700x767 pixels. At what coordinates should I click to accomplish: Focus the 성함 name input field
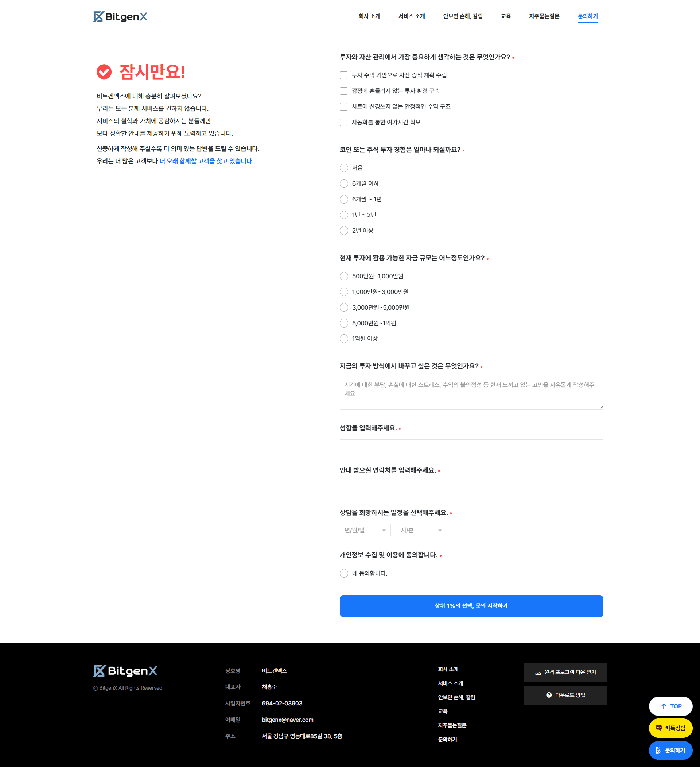[471, 446]
